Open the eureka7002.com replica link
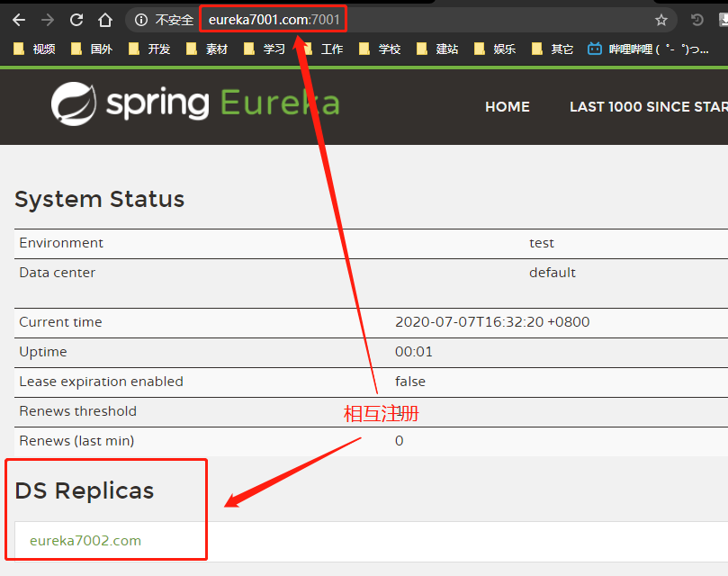Viewport: 728px width, 576px height. [85, 540]
